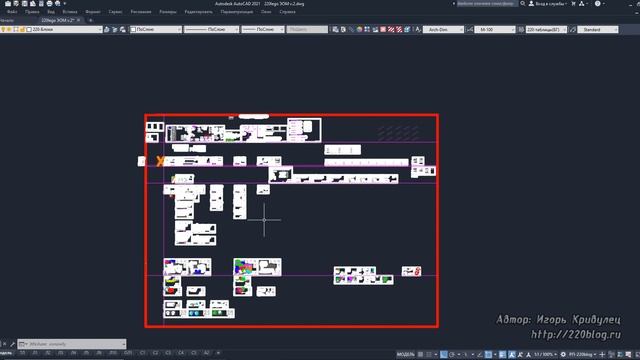640x360 pixels.
Task: Select the 220lego ЭОМ v2 drawing tab
Action: [x=58, y=20]
